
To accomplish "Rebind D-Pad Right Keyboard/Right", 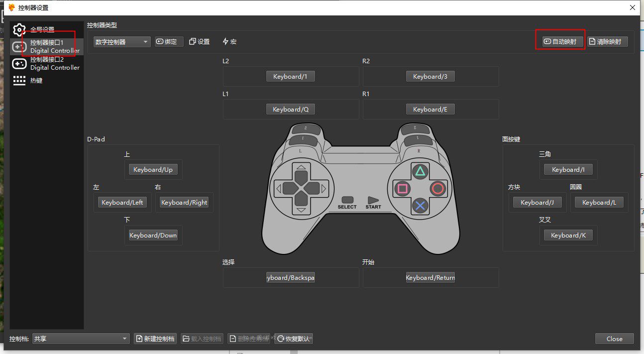I will coord(184,203).
